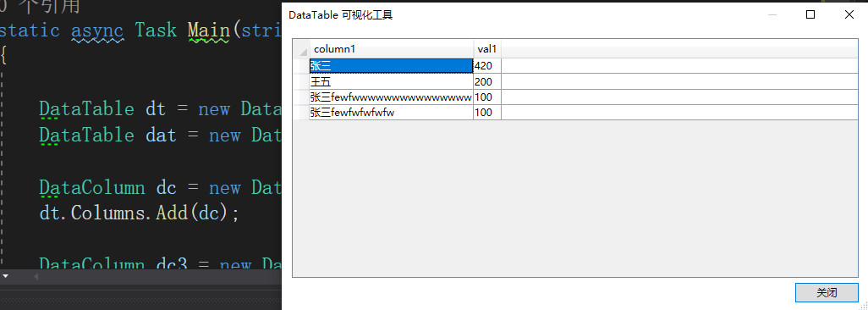Screen dimensions: 868x310
Task: Select row header of first 张三 row
Action: 301,66
